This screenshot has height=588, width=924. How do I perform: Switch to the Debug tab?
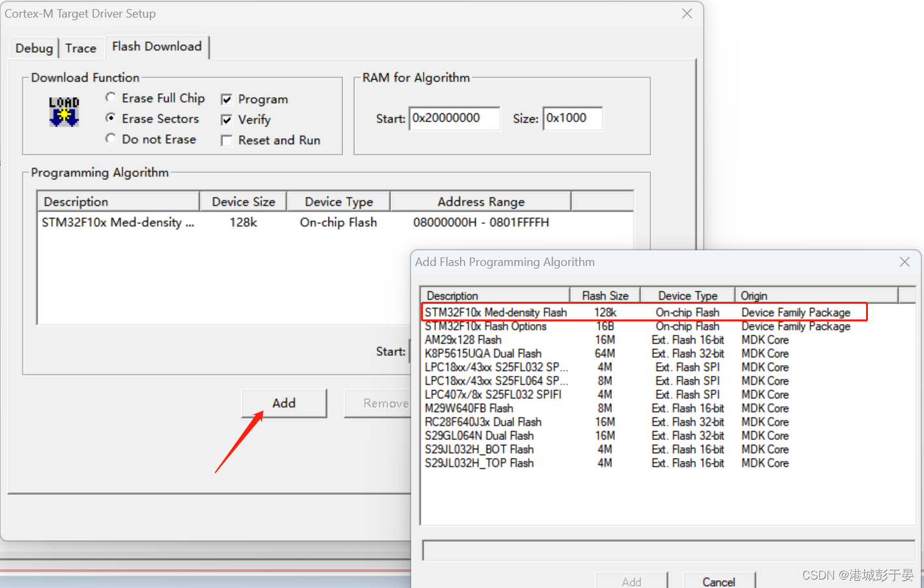[x=34, y=48]
